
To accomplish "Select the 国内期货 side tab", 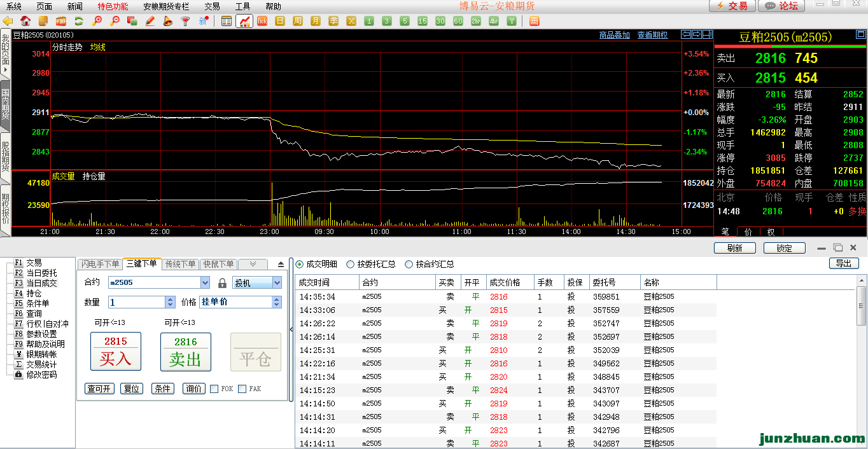I will pyautogui.click(x=5, y=105).
